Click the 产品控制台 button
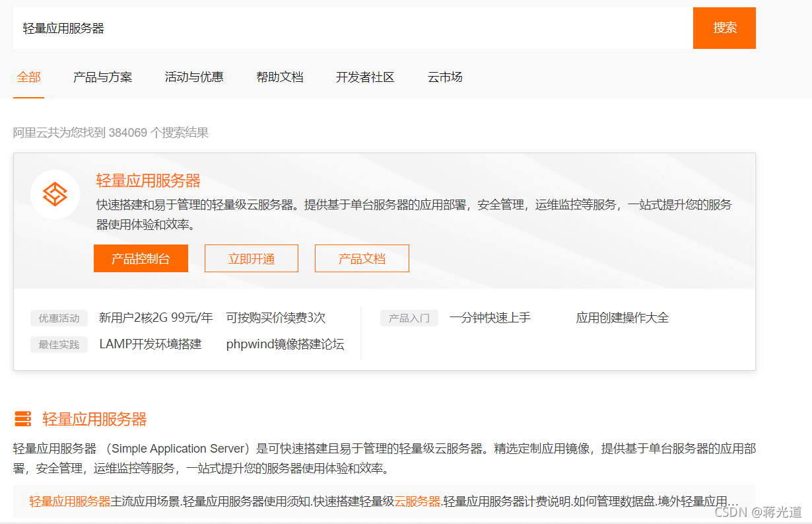The image size is (812, 524). click(x=141, y=258)
